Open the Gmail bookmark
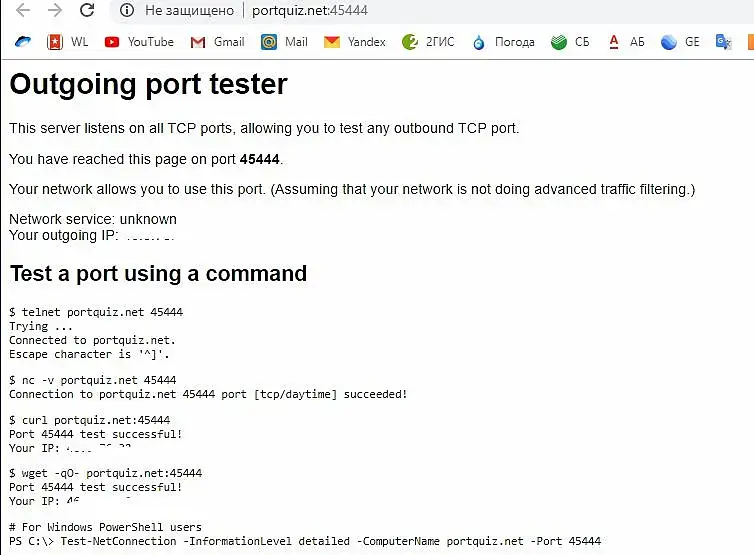 click(x=217, y=42)
